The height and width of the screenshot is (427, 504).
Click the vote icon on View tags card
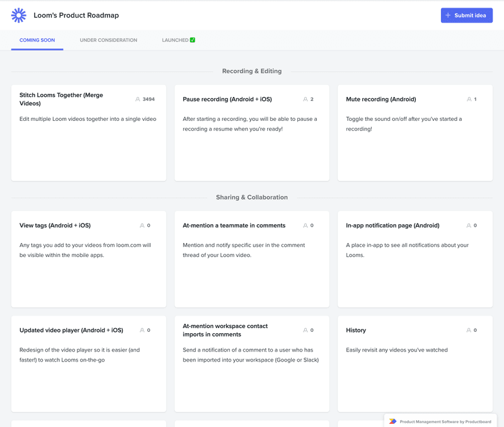click(142, 225)
